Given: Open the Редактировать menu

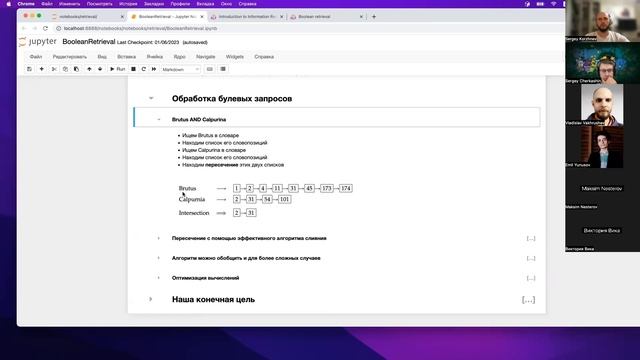Looking at the screenshot, I should pos(70,57).
